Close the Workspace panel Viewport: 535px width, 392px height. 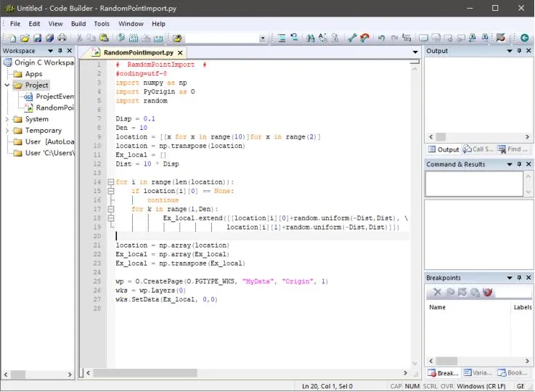pos(70,51)
